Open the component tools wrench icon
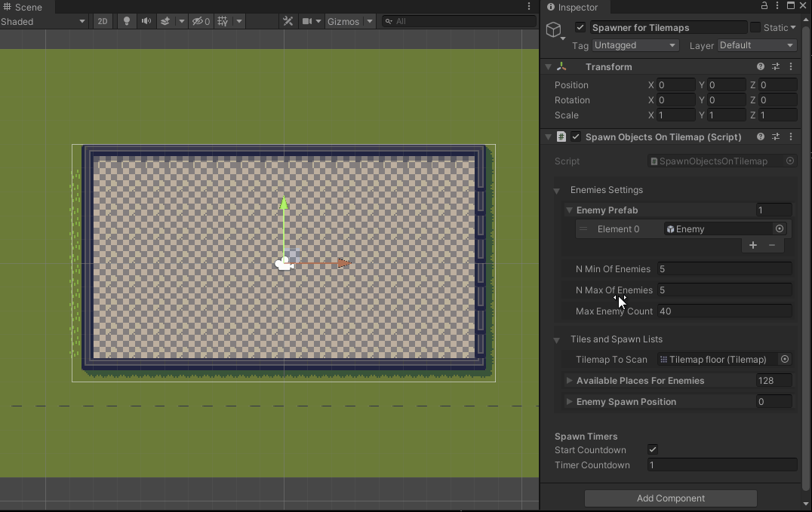Viewport: 812px width, 512px height. coord(288,21)
